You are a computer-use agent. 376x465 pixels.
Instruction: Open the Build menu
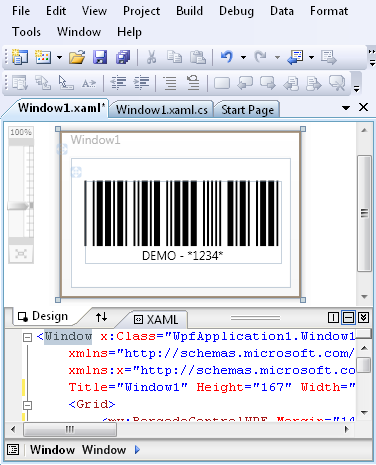189,11
